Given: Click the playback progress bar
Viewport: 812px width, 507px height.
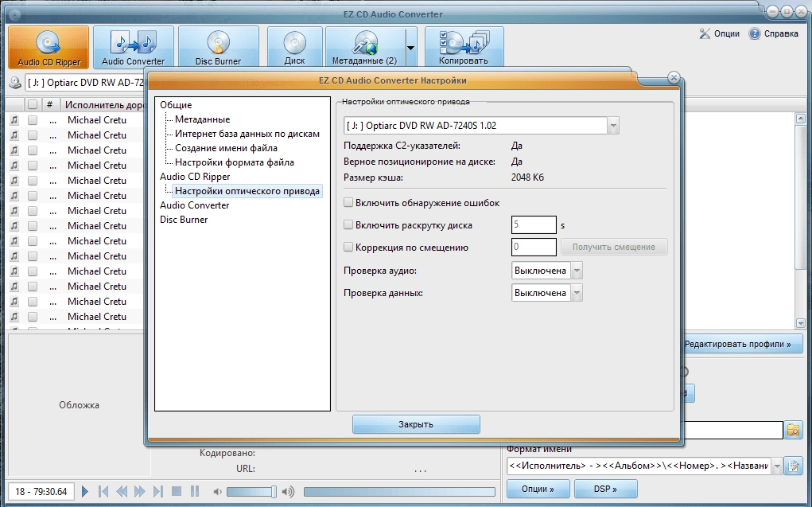Looking at the screenshot, I should [x=399, y=491].
